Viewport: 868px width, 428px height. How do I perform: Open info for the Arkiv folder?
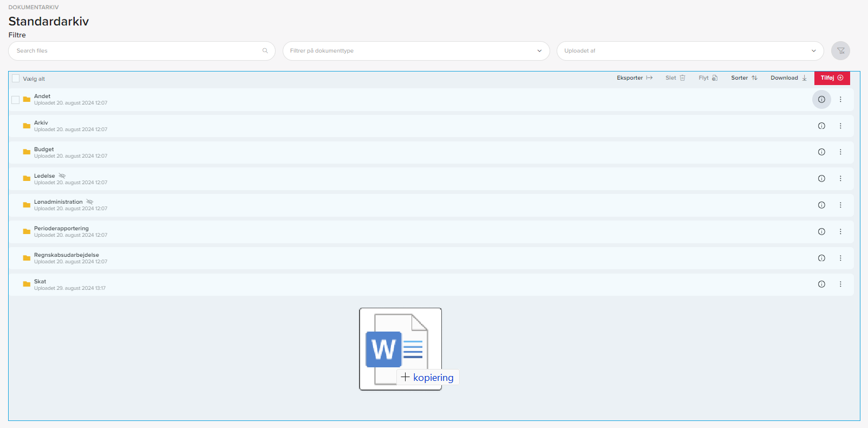(821, 126)
